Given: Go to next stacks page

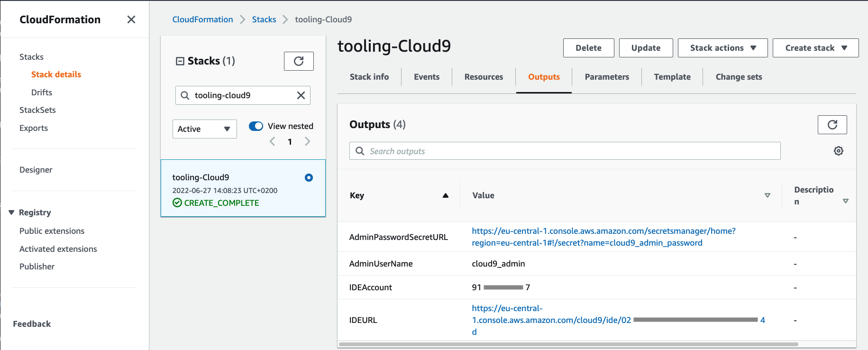Looking at the screenshot, I should coord(308,141).
